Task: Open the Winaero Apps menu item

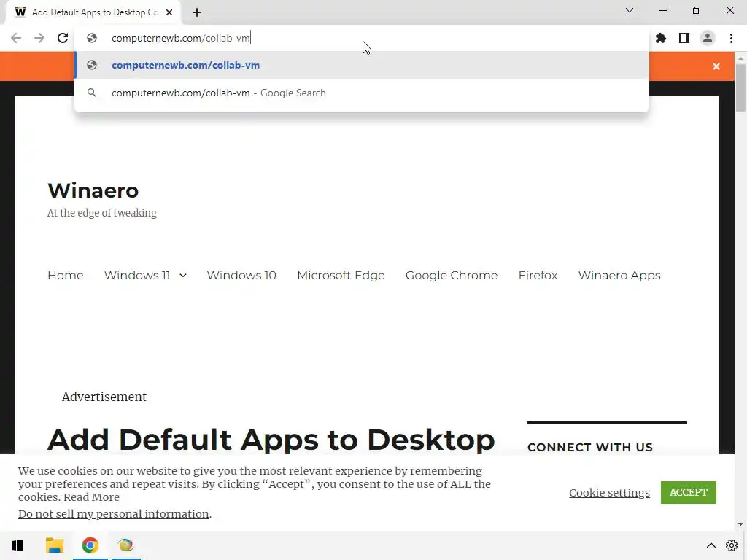Action: [x=619, y=275]
